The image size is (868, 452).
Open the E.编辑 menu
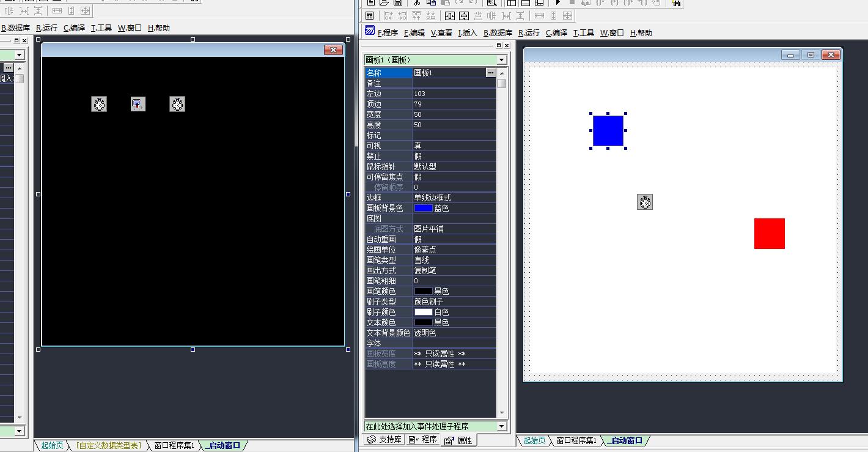[x=414, y=33]
